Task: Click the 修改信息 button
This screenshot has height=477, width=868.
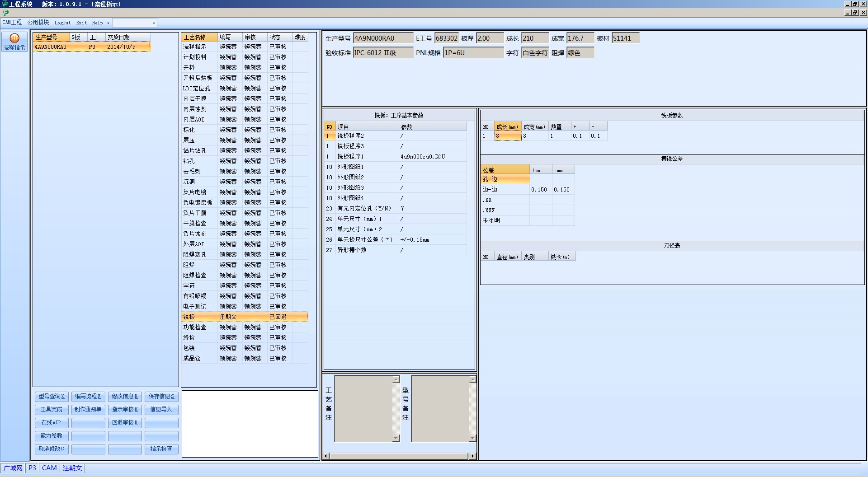Action: (x=125, y=397)
